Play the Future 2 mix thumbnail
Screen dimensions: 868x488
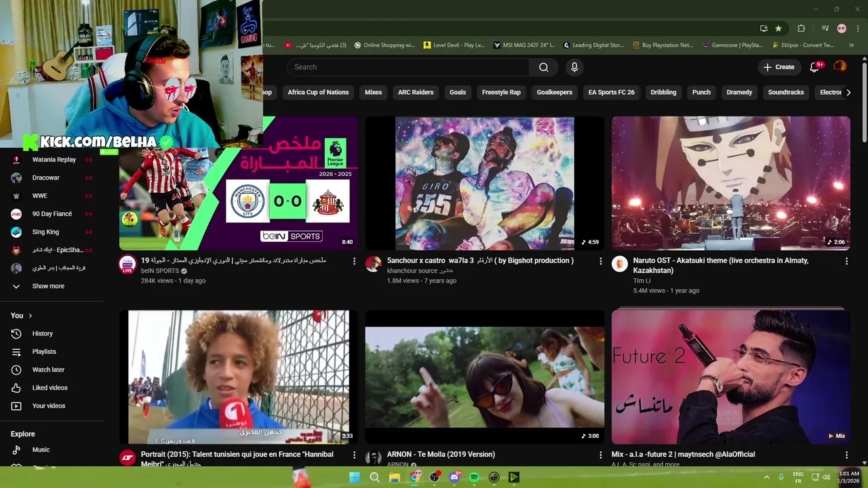click(x=731, y=377)
